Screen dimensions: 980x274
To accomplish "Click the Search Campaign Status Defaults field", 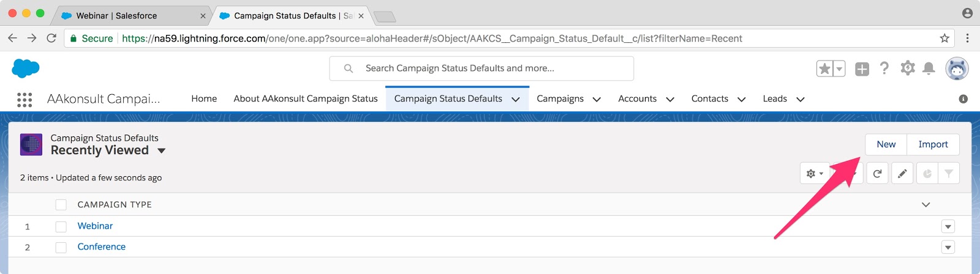I will coord(481,68).
